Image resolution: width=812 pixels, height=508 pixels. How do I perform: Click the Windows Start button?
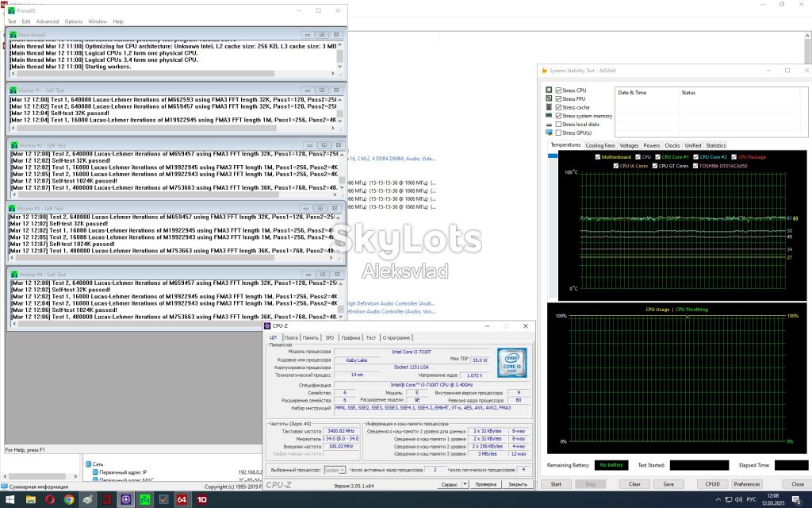(x=10, y=500)
